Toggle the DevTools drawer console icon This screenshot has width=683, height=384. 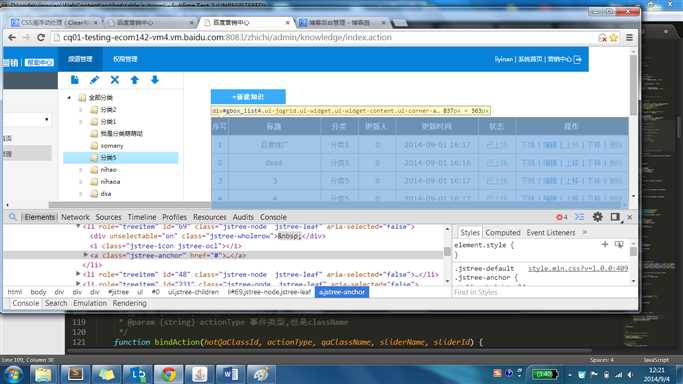pyautogui.click(x=579, y=217)
